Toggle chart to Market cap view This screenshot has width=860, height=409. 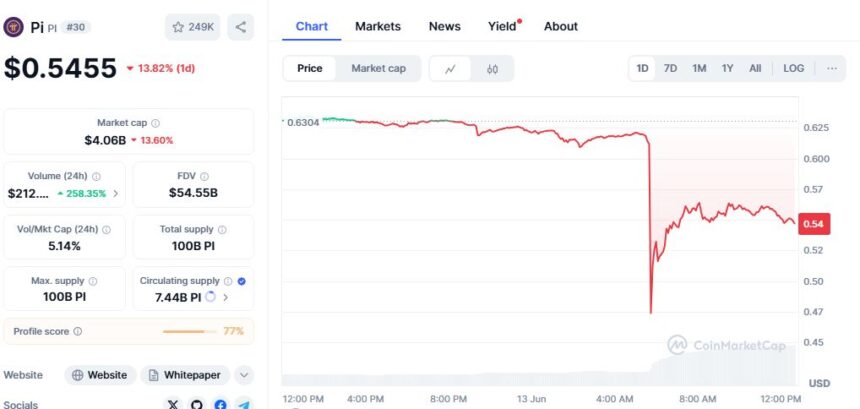click(378, 68)
